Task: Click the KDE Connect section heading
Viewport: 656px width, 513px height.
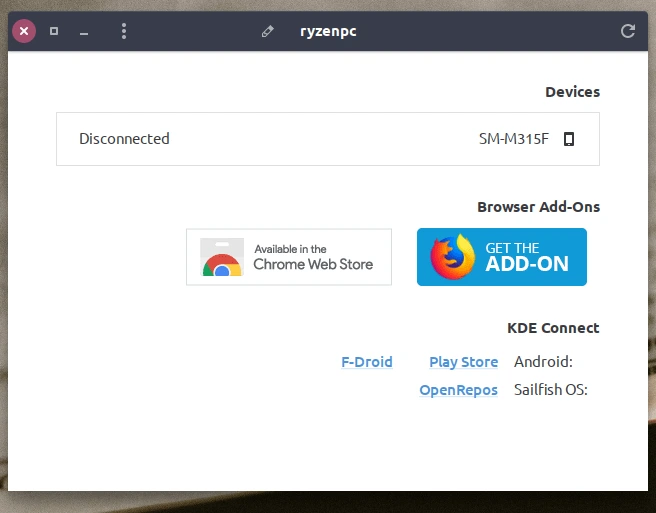Action: pyautogui.click(x=553, y=328)
